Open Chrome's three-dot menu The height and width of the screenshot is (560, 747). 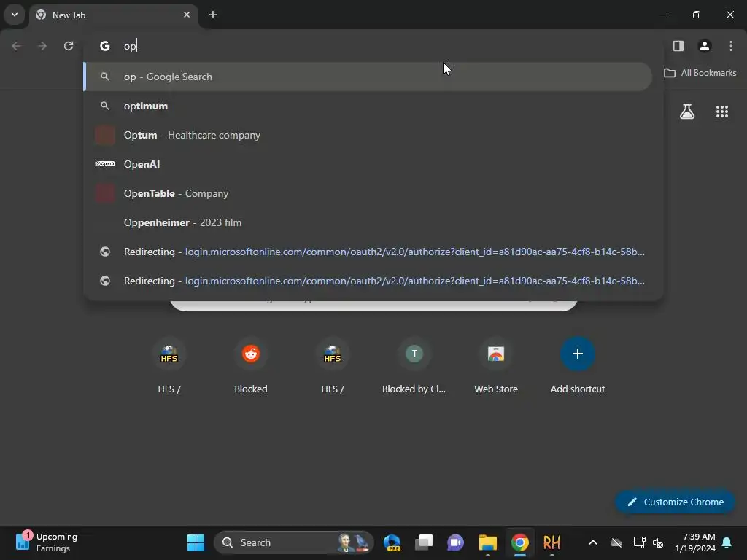click(x=731, y=46)
